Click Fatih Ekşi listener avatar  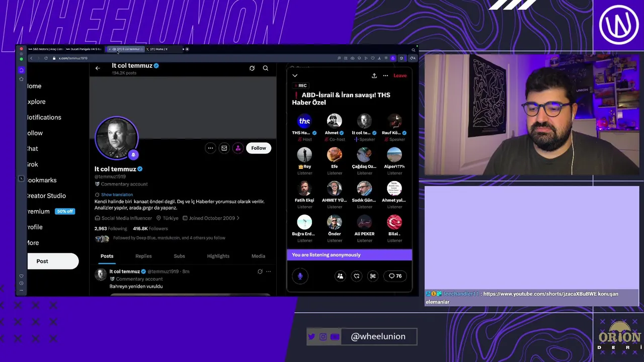click(304, 188)
